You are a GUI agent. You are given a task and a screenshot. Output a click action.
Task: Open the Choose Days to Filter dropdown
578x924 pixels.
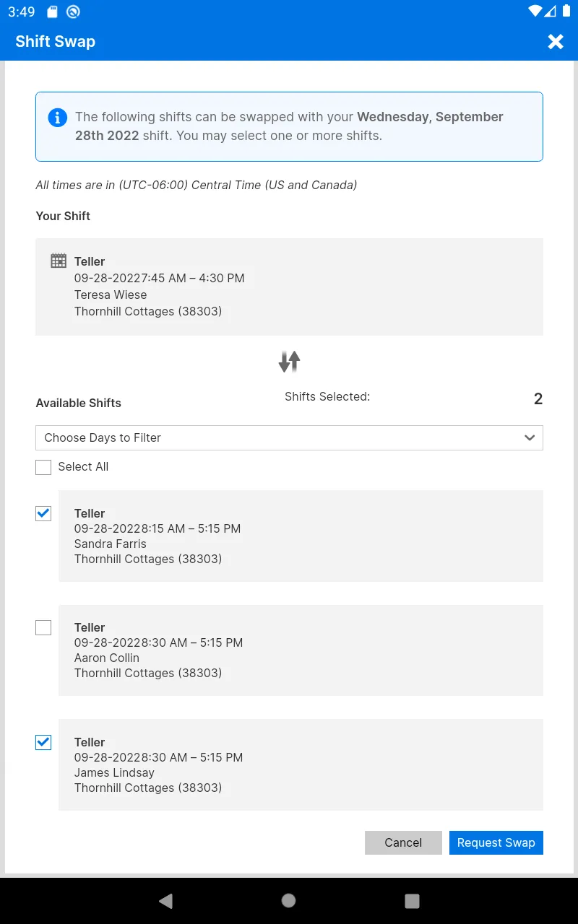click(289, 437)
